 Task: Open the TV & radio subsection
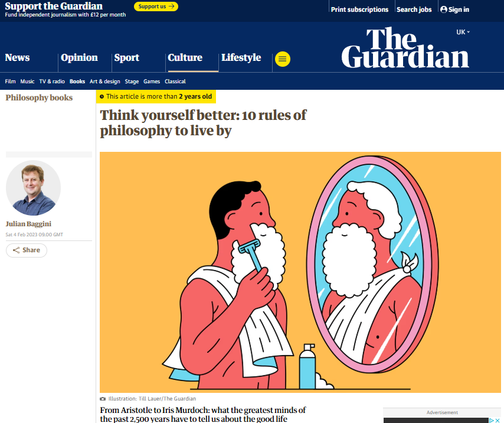point(52,82)
